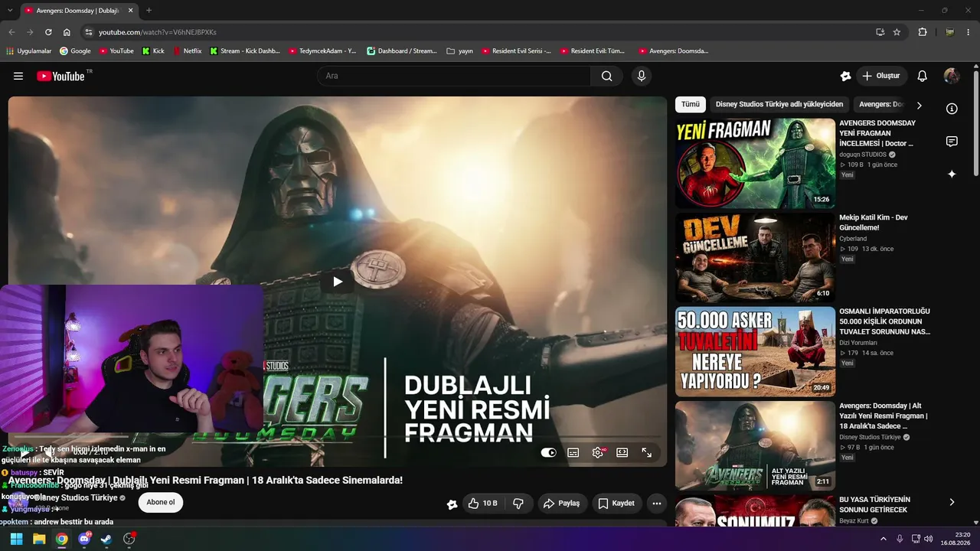This screenshot has height=551, width=980.
Task: Save the video with Kaydet
Action: [x=617, y=503]
